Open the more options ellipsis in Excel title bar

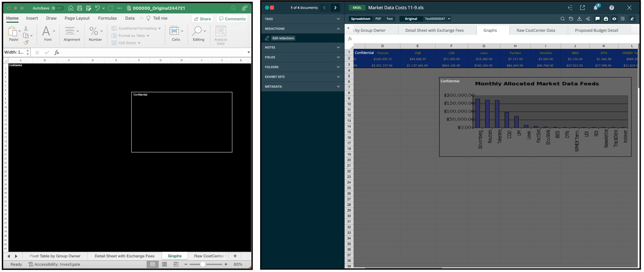[x=119, y=8]
